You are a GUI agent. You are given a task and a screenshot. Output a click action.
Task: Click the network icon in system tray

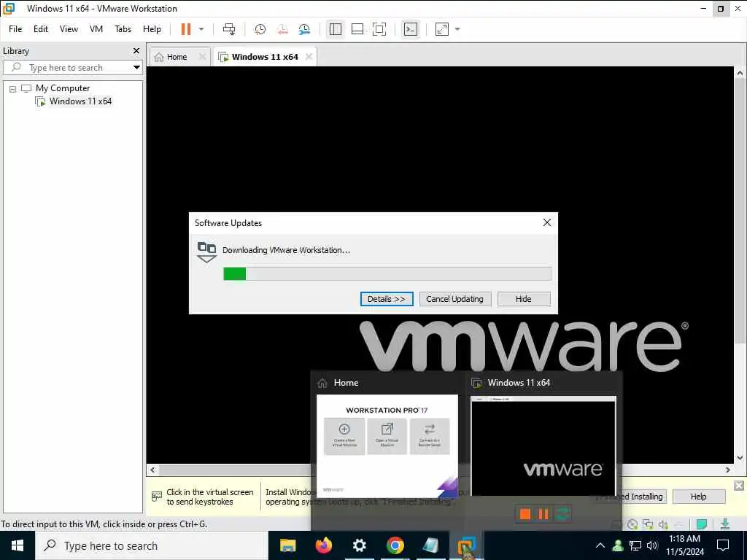point(635,545)
